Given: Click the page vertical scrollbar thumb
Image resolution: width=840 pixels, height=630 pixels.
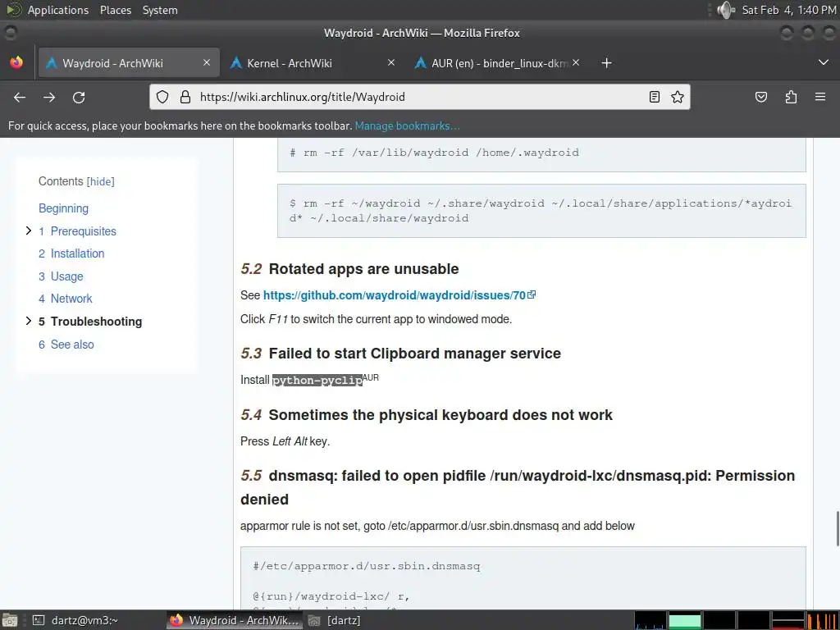Looking at the screenshot, I should tap(838, 529).
